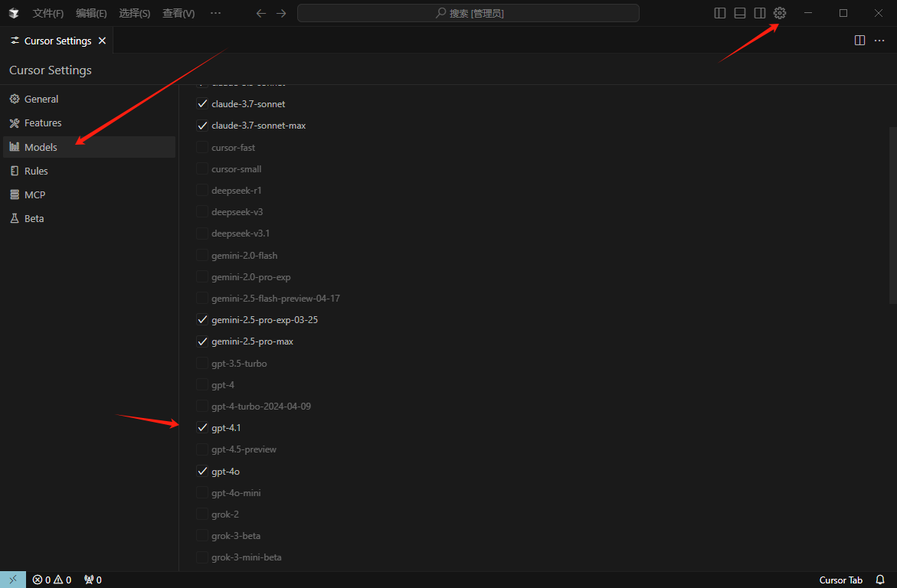Click the 搜索 command center box

tap(468, 13)
